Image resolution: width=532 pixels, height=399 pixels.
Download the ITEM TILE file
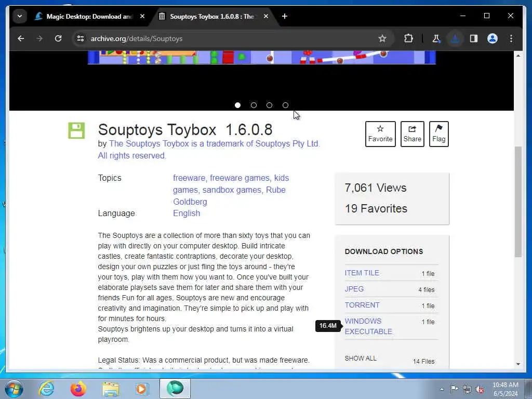click(x=362, y=273)
